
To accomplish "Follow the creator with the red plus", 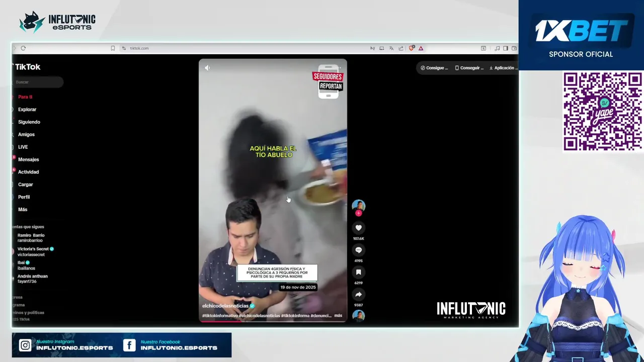I will (358, 213).
